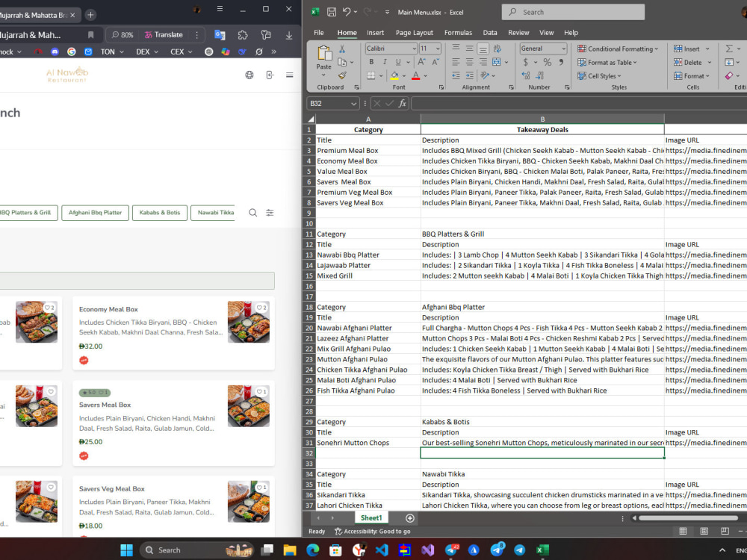Click the Clear eraser icon in Excel

pos(729,75)
